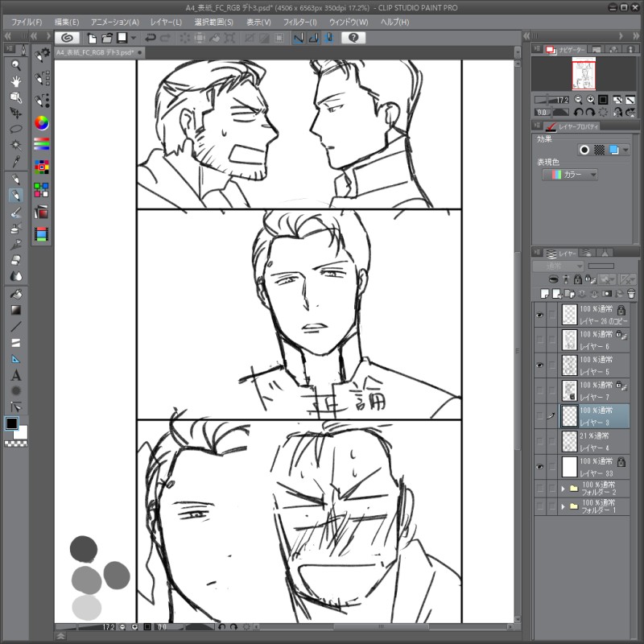This screenshot has height=644, width=644.
Task: Switch to A4_表紙_FC_RGB デト3.psd canvas tab
Action: [x=98, y=52]
